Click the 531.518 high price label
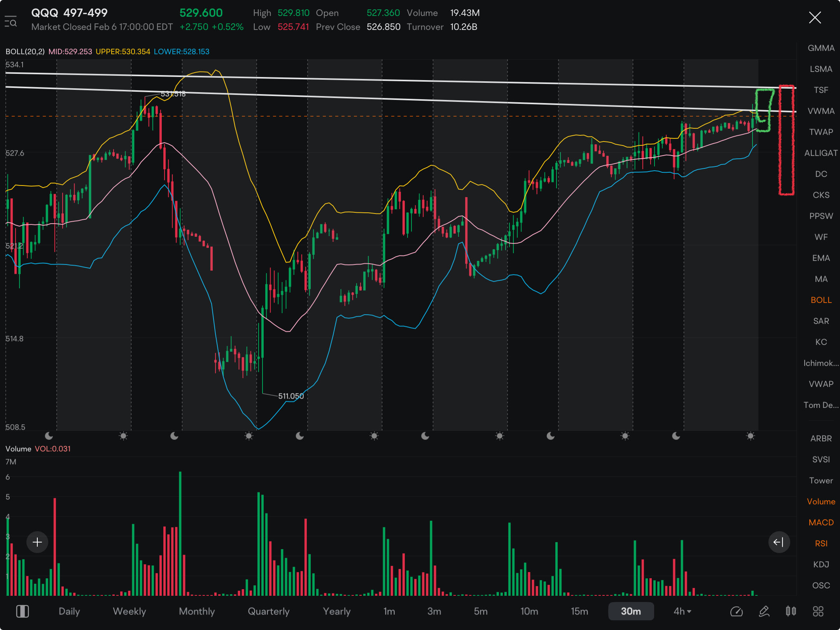Screen dimensions: 840x630 tap(173, 94)
